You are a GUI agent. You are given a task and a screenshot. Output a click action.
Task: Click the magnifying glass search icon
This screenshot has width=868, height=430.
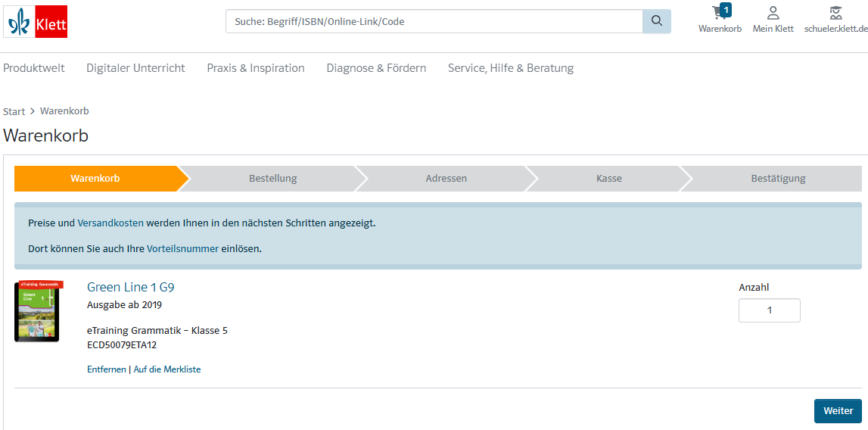click(657, 22)
